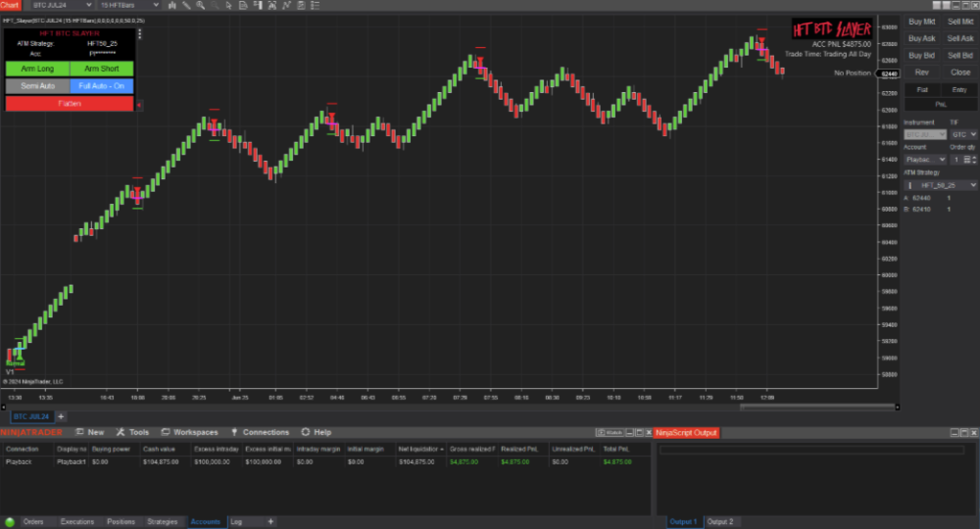980x529 pixels.
Task: Click the Cash value column header
Action: point(166,449)
